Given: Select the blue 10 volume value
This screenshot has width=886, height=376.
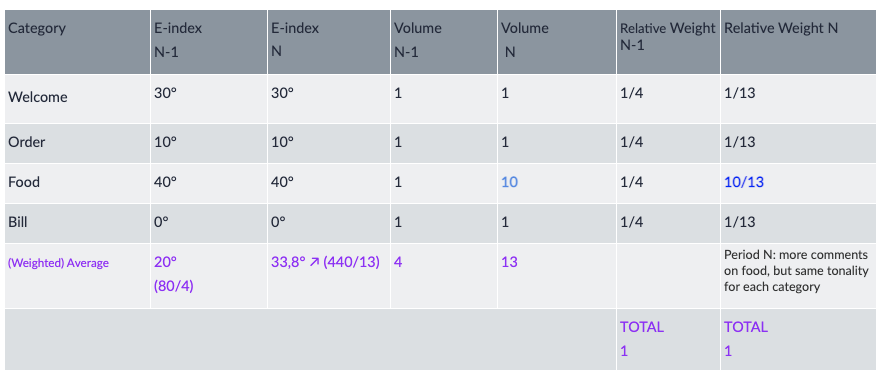Looking at the screenshot, I should (x=509, y=182).
